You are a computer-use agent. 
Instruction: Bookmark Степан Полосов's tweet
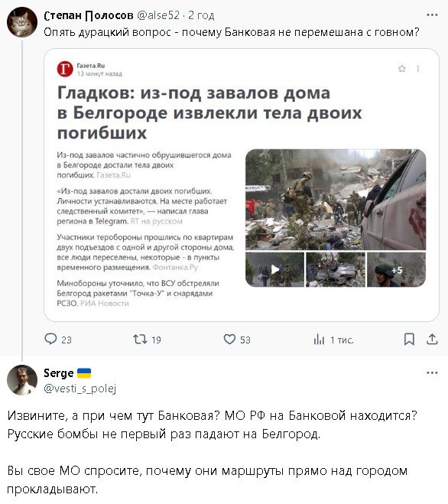(x=409, y=340)
